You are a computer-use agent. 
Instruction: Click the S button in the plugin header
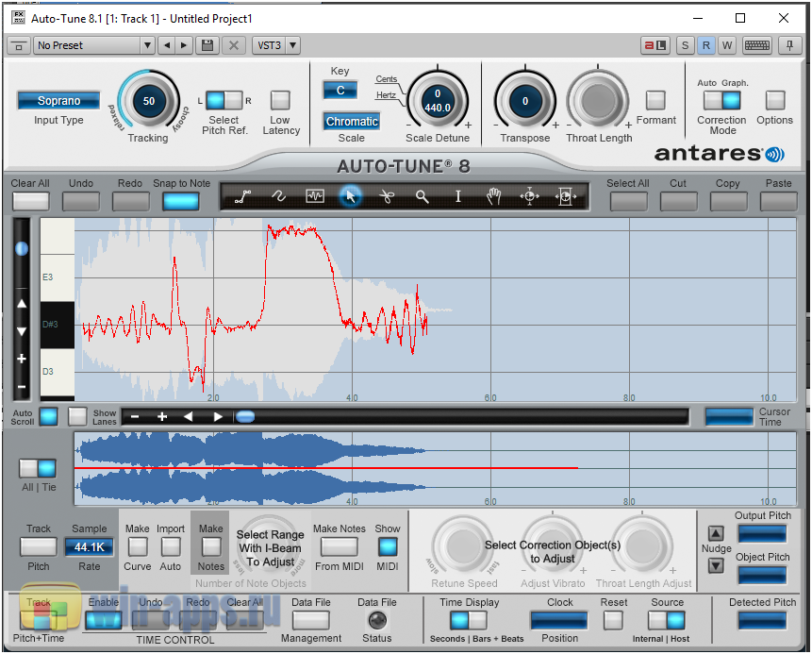click(685, 45)
